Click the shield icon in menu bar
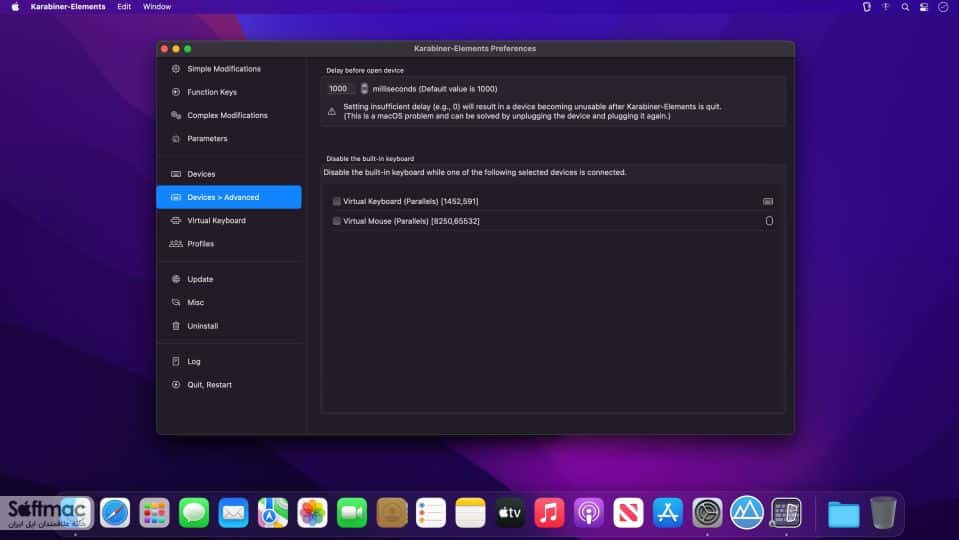 (x=867, y=7)
